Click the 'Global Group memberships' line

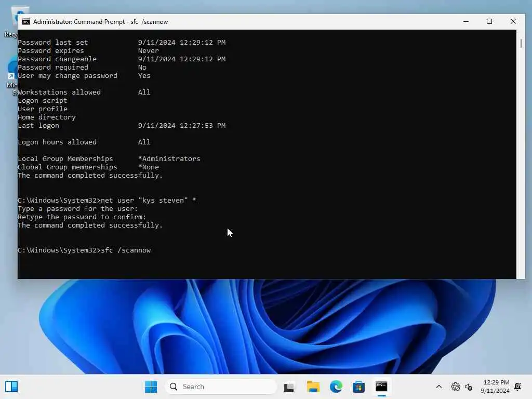pyautogui.click(x=88, y=167)
